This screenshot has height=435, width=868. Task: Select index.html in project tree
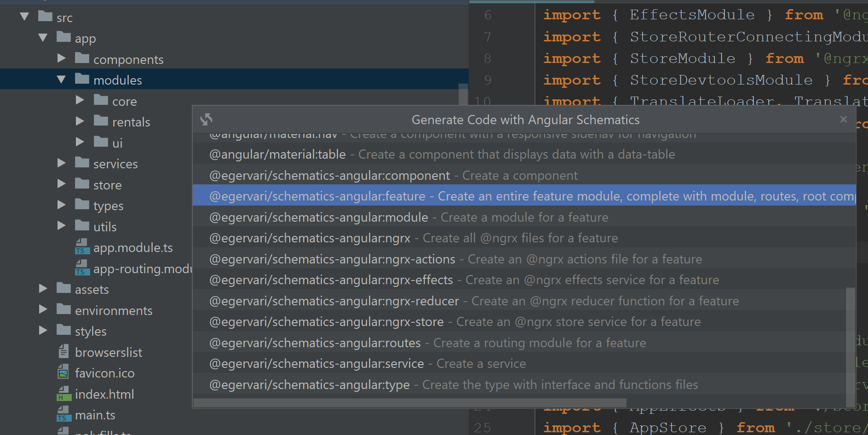(104, 395)
